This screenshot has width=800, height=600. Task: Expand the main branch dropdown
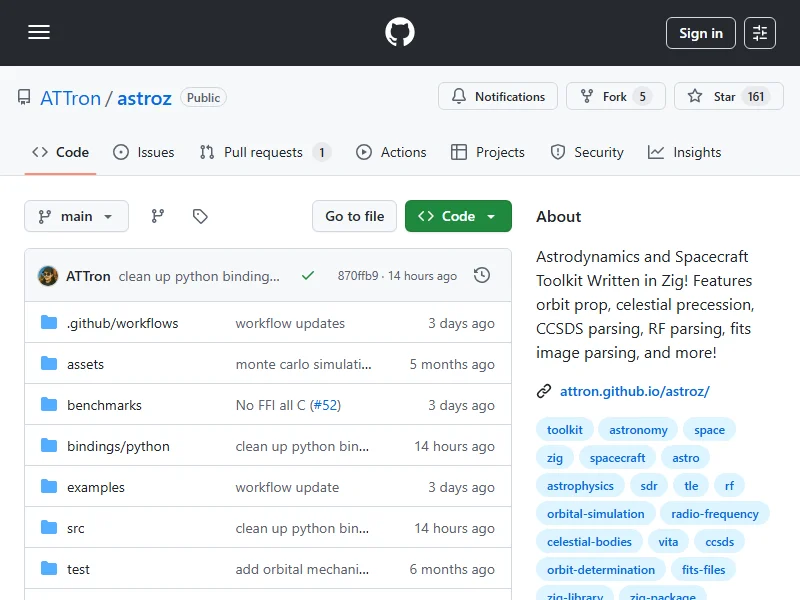pos(76,216)
